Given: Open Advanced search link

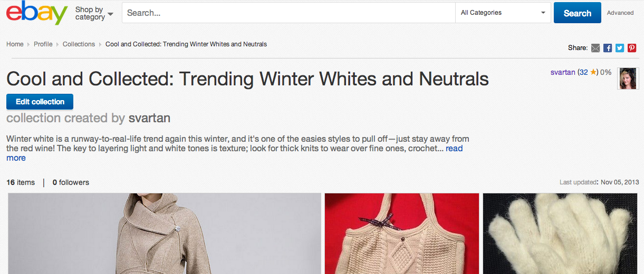Looking at the screenshot, I should click(620, 13).
